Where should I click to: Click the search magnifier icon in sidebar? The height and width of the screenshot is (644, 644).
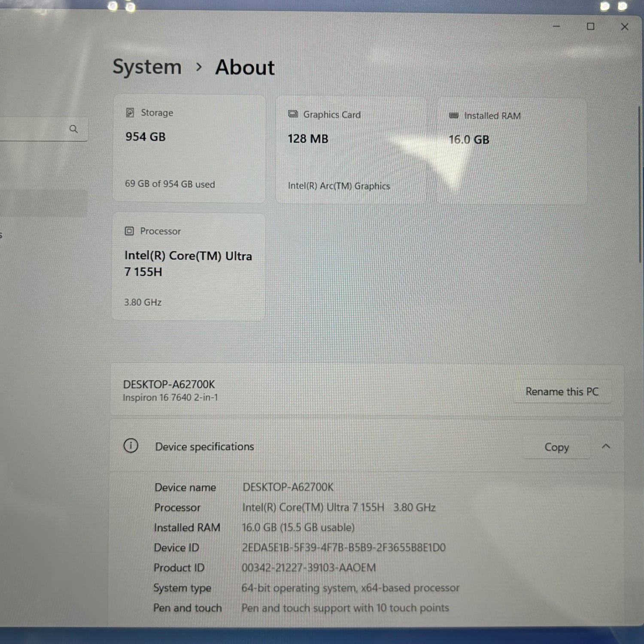point(73,129)
